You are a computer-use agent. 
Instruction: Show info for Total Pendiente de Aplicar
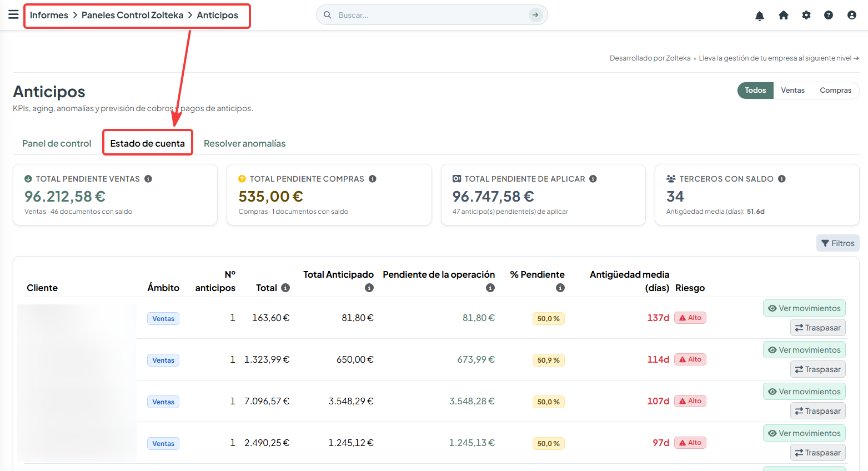(x=593, y=179)
